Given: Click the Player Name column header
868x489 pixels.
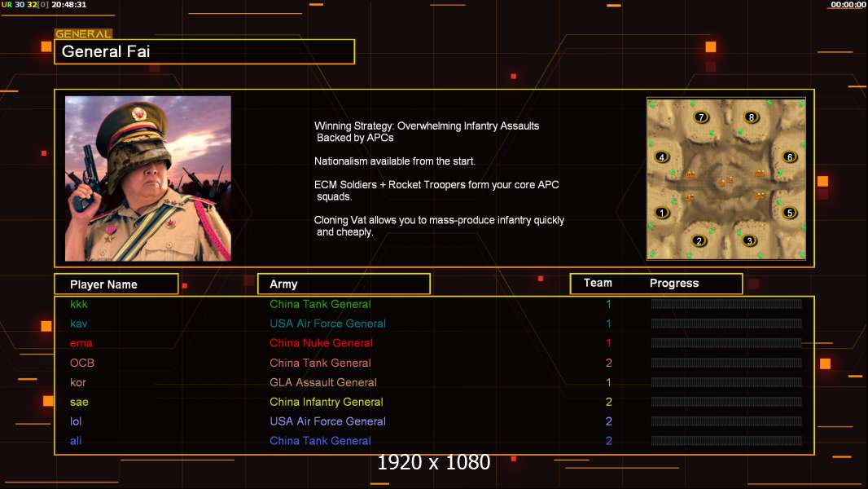Looking at the screenshot, I should click(116, 284).
